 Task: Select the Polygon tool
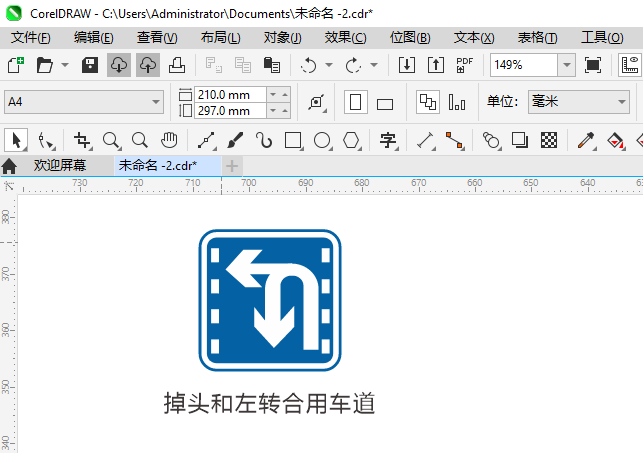351,140
